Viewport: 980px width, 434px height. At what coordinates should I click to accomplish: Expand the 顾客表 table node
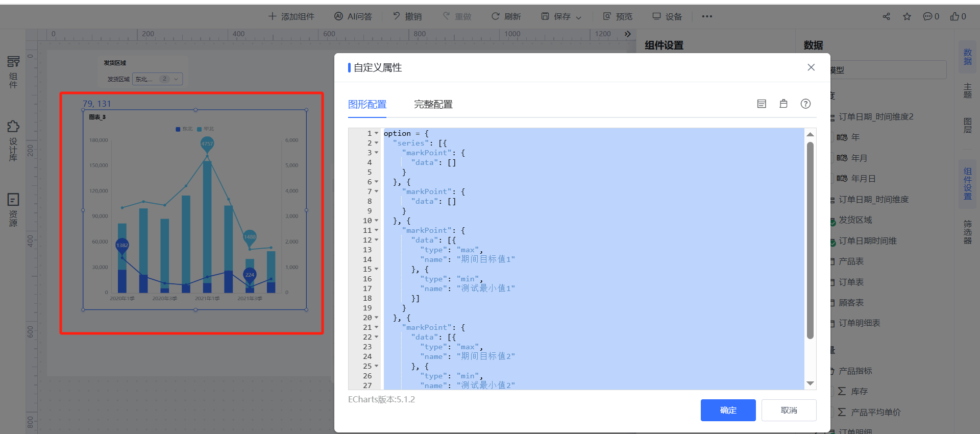[x=851, y=303]
